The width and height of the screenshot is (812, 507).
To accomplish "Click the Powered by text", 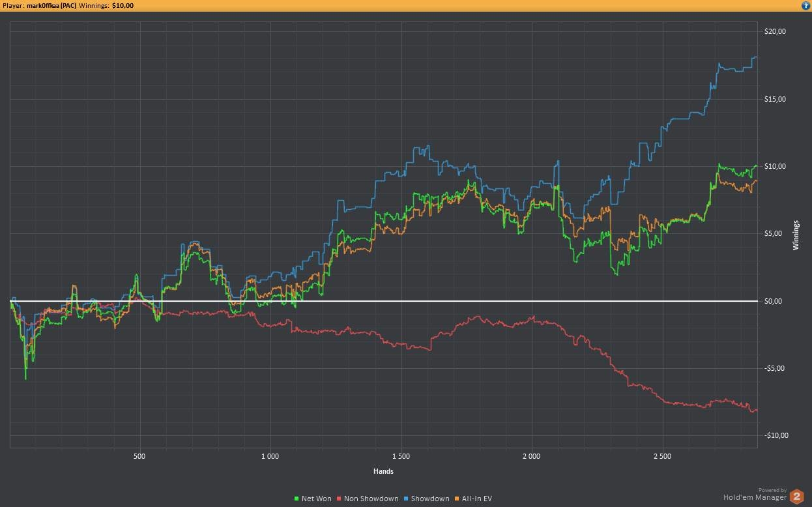I will click(772, 490).
